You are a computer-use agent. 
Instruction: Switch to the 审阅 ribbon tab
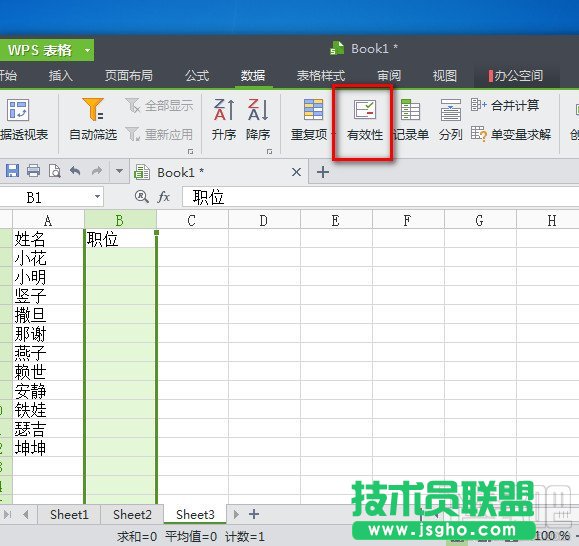[x=389, y=76]
